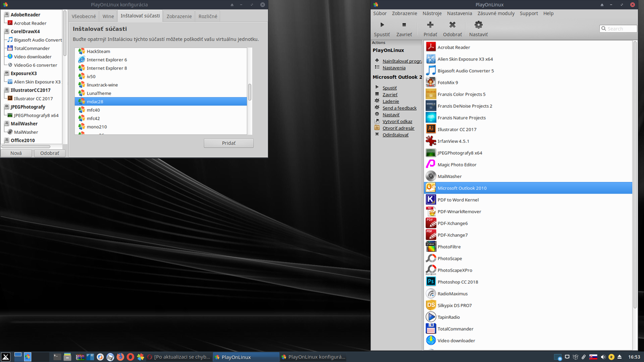Select the PhotoFiltre icon
Viewport: 644px width, 362px height.
click(431, 247)
